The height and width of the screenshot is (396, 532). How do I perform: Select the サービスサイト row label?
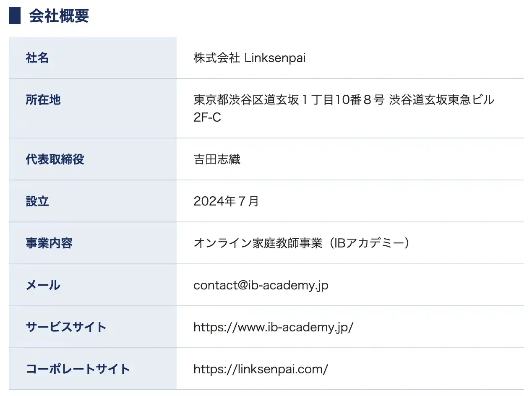[66, 327]
